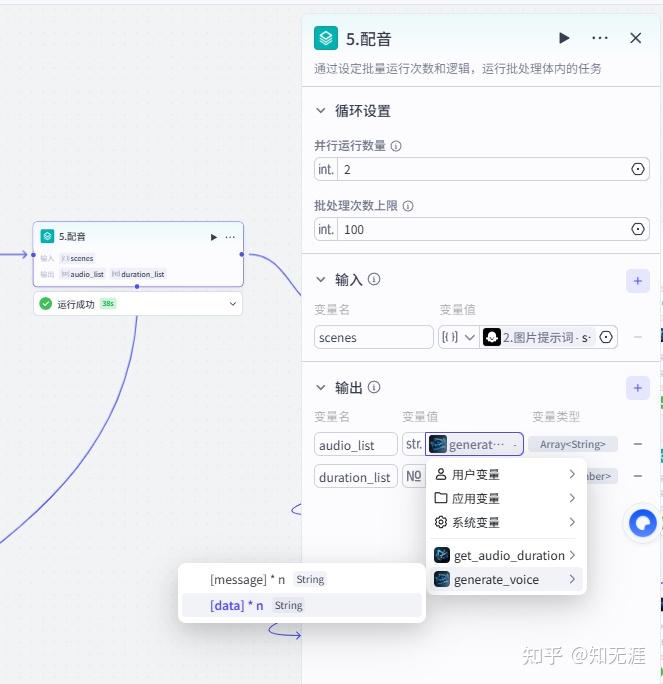Edit the scenes variable name field
The height and width of the screenshot is (684, 663).
pos(374,337)
